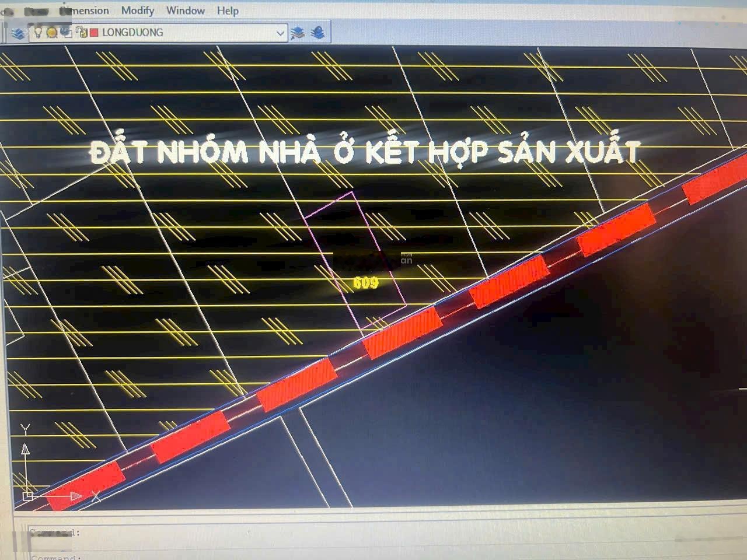Open the Help menu
This screenshot has height=560, width=747.
pos(228,10)
